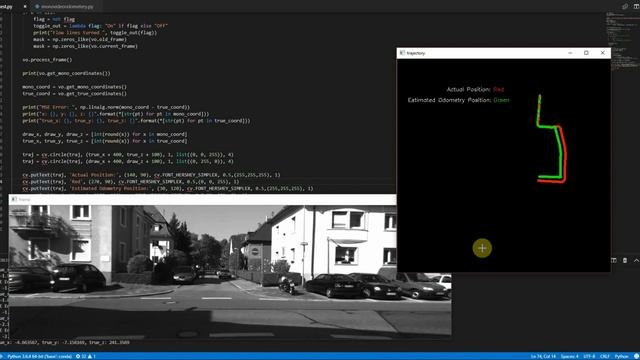Screen dimensions: 640x360
Task: Click the Open Changes icon in editor toolbar
Action: [625, 7]
